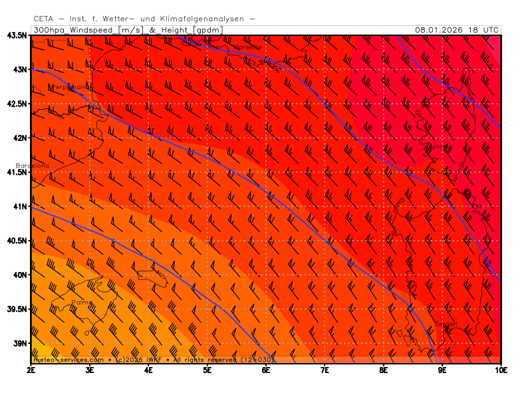Select the Cagliari city label
Viewport: 532px width, 399px height.
446,325
